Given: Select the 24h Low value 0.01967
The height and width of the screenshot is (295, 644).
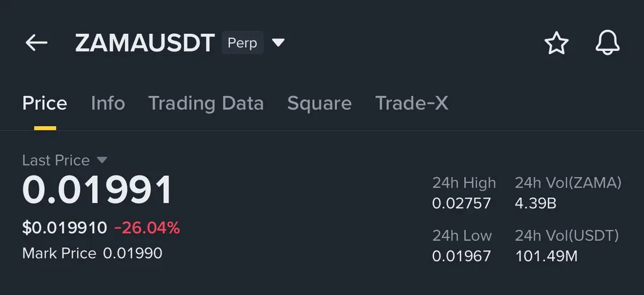Looking at the screenshot, I should pyautogui.click(x=462, y=256).
